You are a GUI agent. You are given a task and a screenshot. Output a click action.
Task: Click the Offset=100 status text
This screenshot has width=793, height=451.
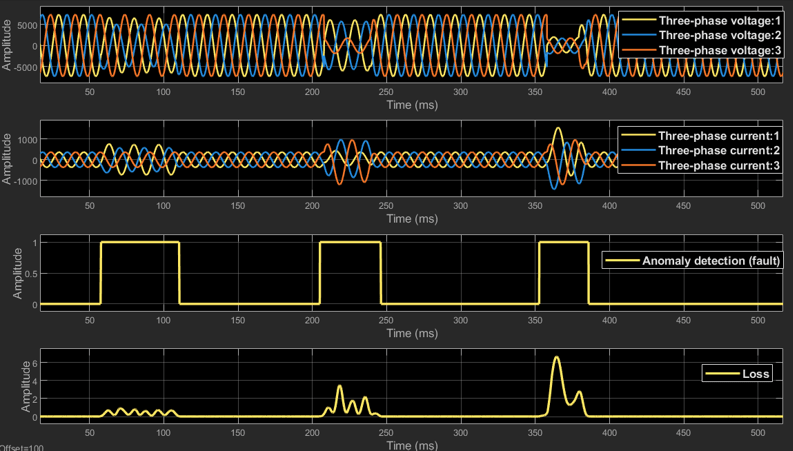coord(22,447)
